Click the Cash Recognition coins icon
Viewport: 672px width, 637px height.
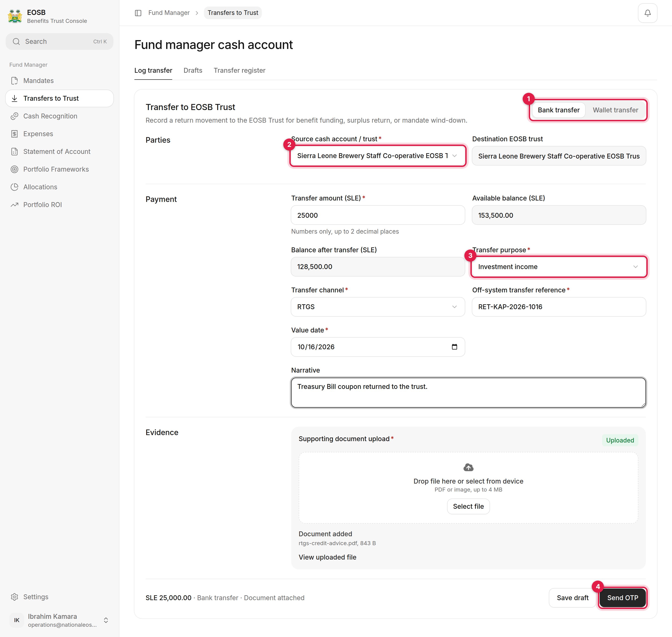(14, 116)
